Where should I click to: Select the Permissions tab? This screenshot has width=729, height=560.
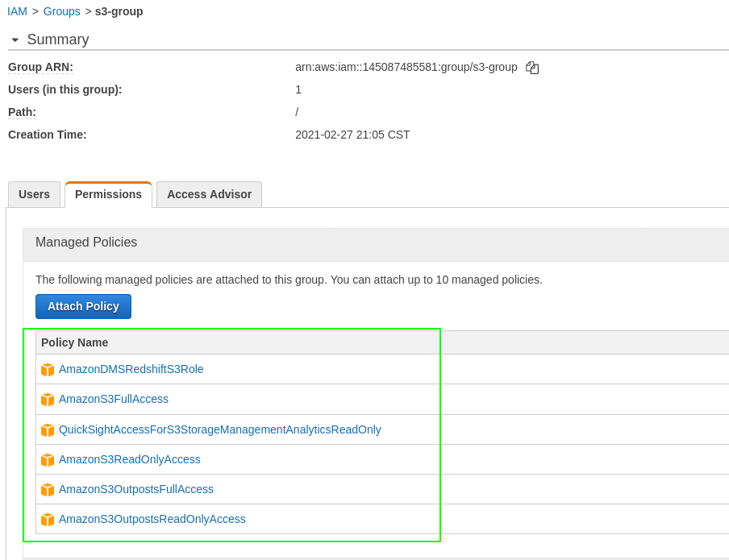108,194
